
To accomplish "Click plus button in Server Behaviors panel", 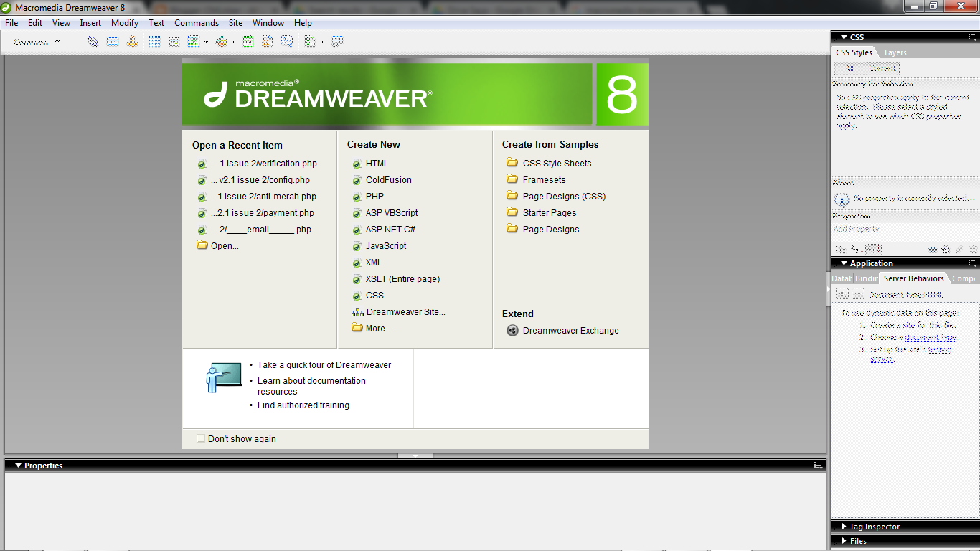I will pyautogui.click(x=842, y=294).
